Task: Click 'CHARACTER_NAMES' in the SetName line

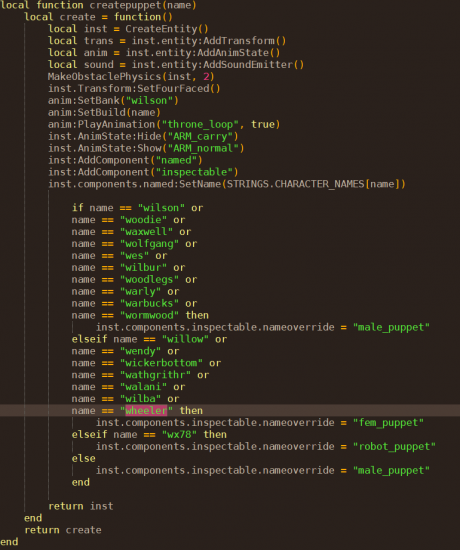Action: [x=320, y=184]
